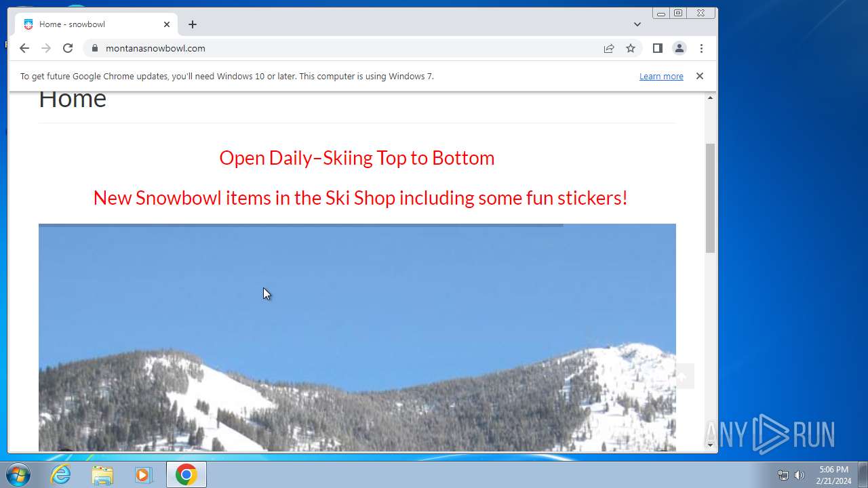Reload the montanasnowbowl.com page
The height and width of the screenshot is (488, 868).
point(68,48)
